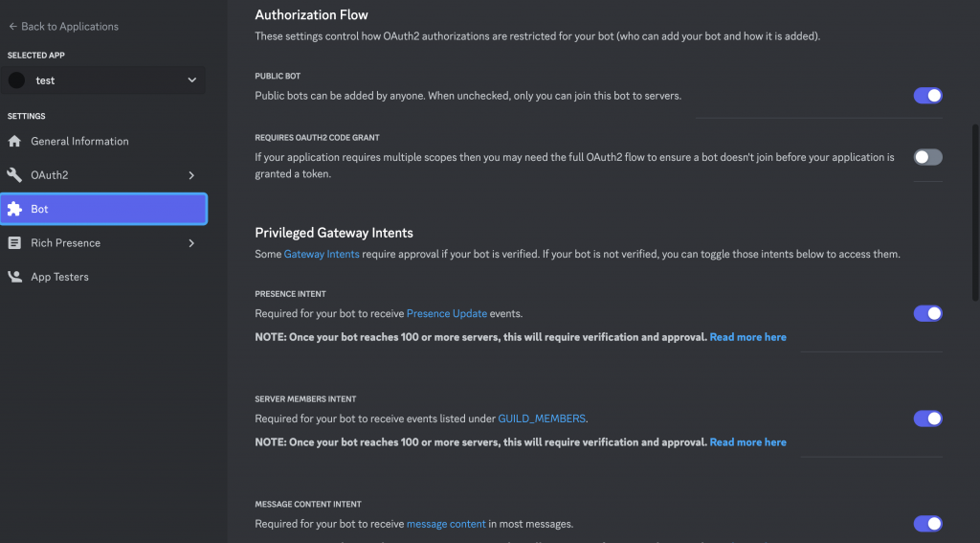This screenshot has height=543, width=980.
Task: Click the Bot puzzle piece icon
Action: pyautogui.click(x=14, y=209)
